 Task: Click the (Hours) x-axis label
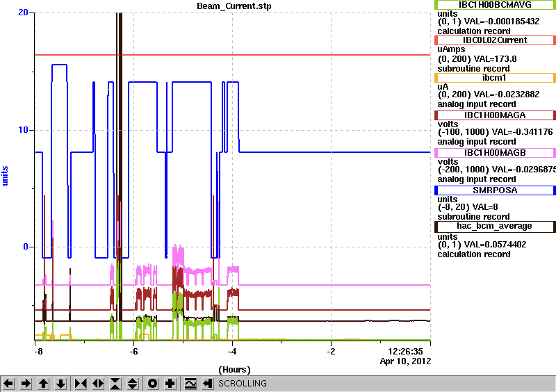coord(234,370)
